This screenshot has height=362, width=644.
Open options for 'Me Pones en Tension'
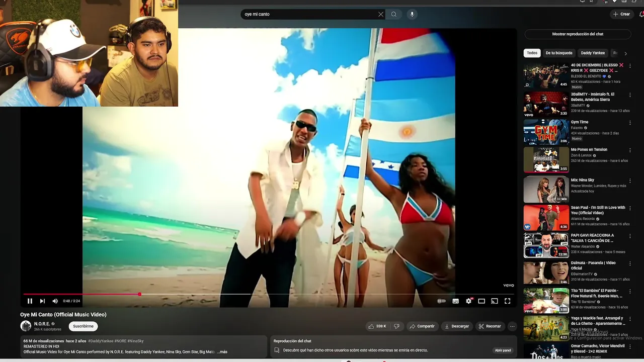630,150
